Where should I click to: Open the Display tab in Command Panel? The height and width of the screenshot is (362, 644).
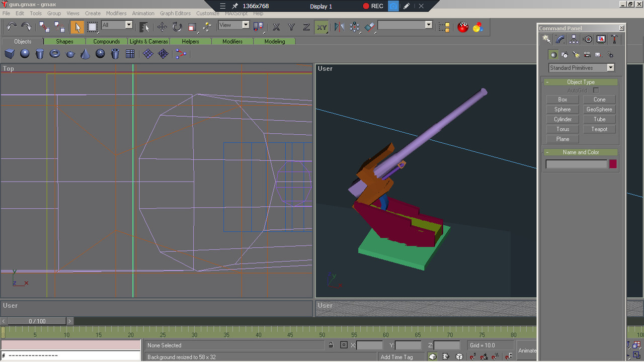[x=601, y=39]
